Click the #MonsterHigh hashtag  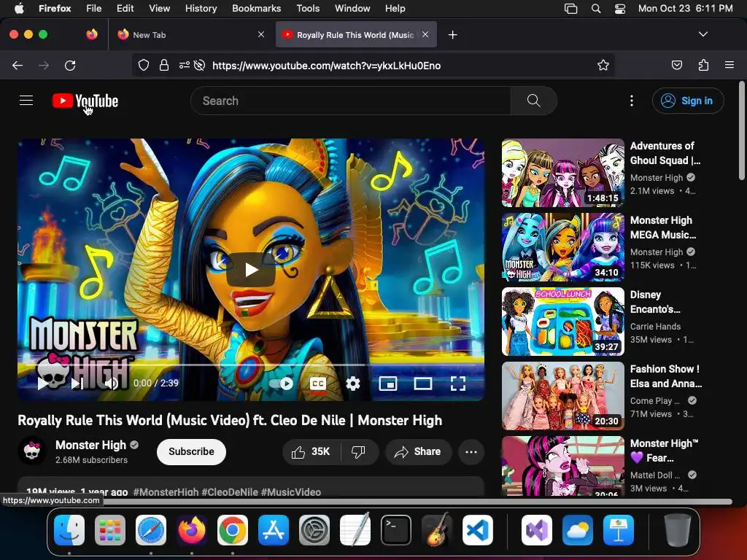(x=166, y=492)
